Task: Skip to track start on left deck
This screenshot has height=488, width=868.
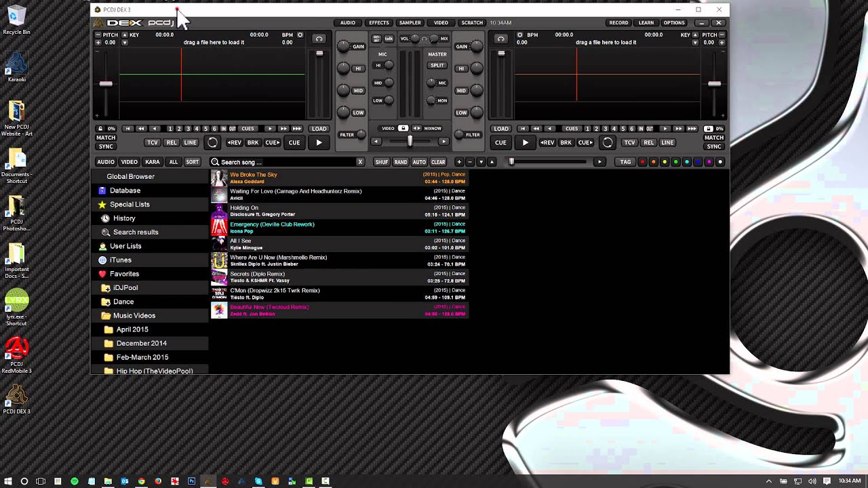Action: 127,129
